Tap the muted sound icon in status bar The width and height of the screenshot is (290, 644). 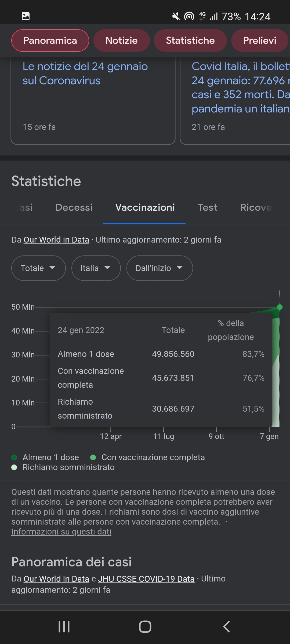tap(176, 16)
